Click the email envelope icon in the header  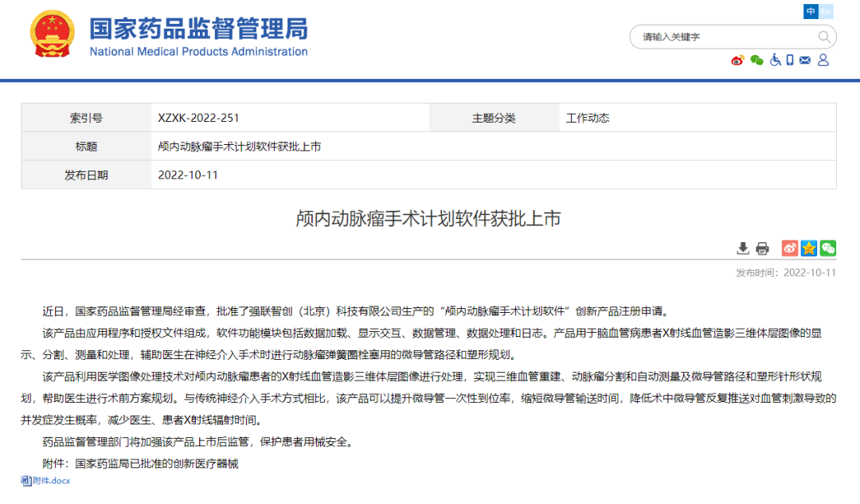coord(805,61)
